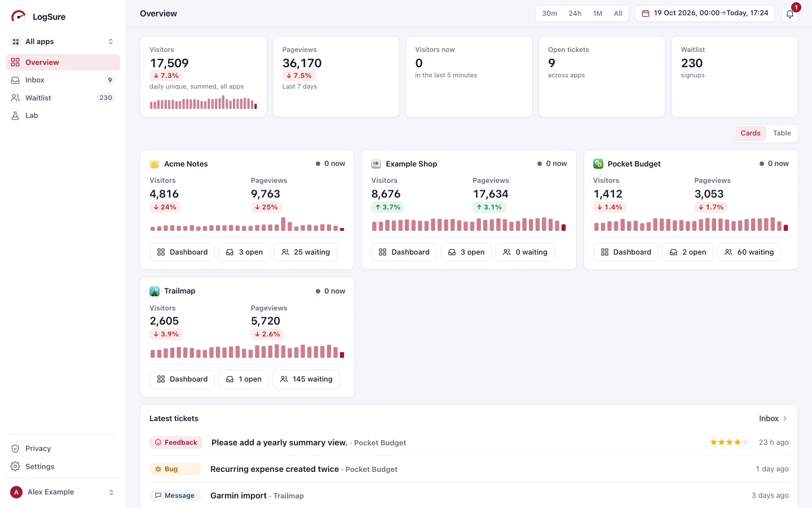
Task: Select the All time range
Action: [618, 14]
